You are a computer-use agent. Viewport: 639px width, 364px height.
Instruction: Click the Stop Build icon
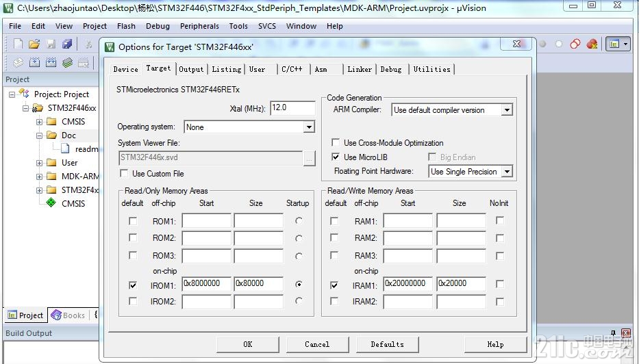(83, 63)
